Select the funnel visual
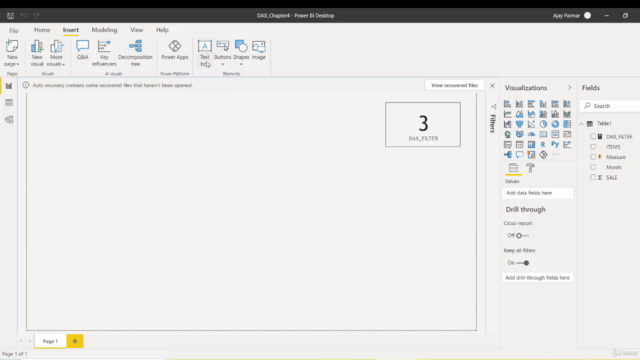The width and height of the screenshot is (640, 360). pos(519,124)
